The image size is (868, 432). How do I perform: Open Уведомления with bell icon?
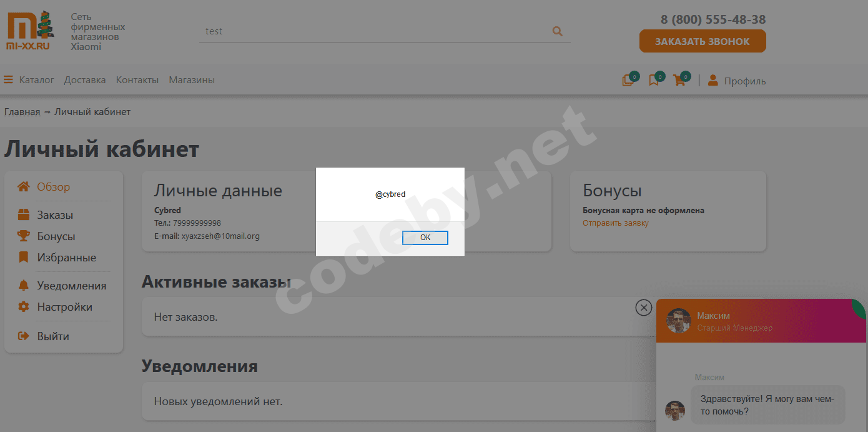click(x=71, y=286)
